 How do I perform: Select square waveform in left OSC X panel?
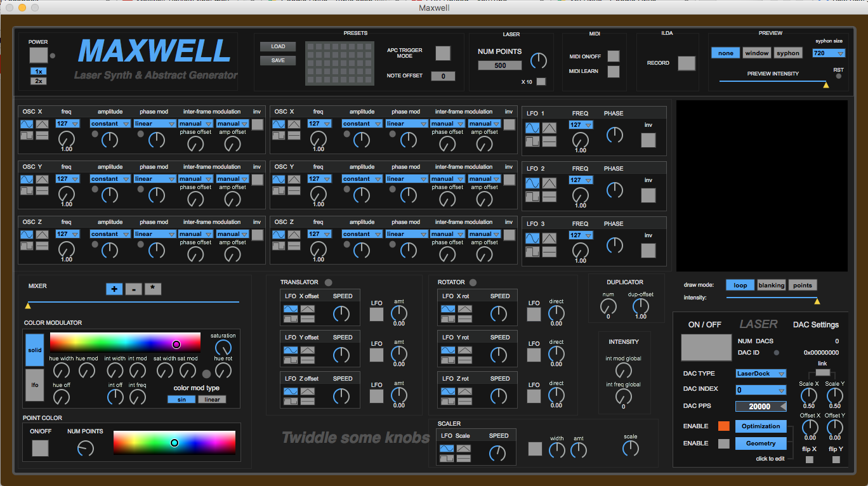click(27, 135)
